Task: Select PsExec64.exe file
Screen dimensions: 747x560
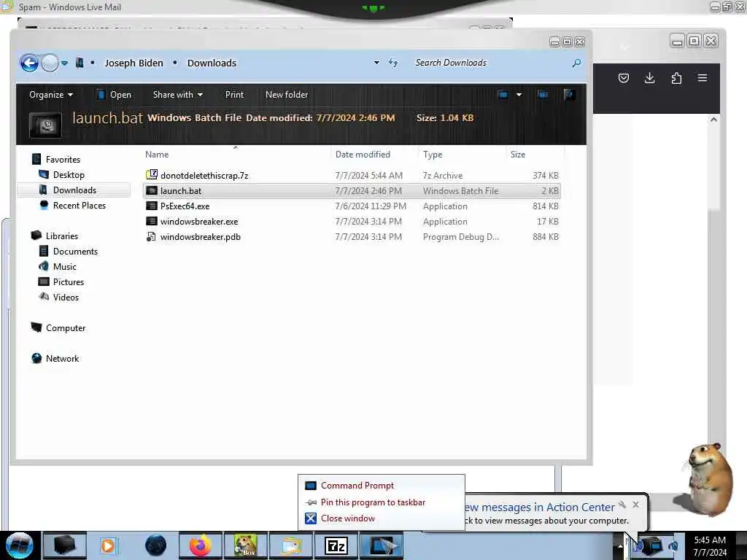Action: [x=352, y=206]
